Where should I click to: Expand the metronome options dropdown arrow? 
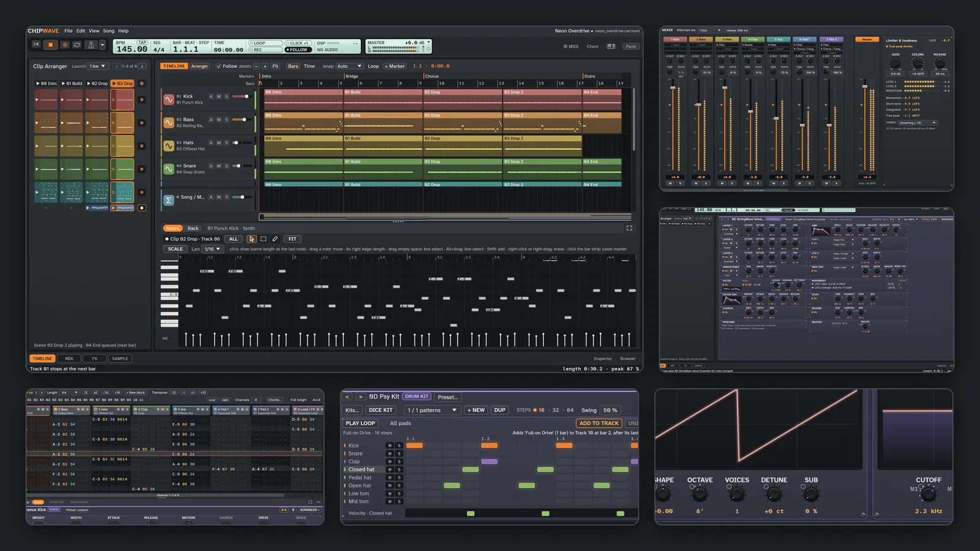[102, 45]
